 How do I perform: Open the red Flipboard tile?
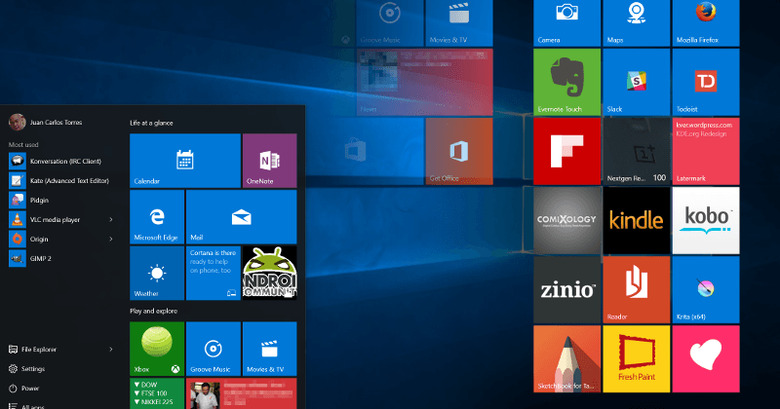[567, 151]
